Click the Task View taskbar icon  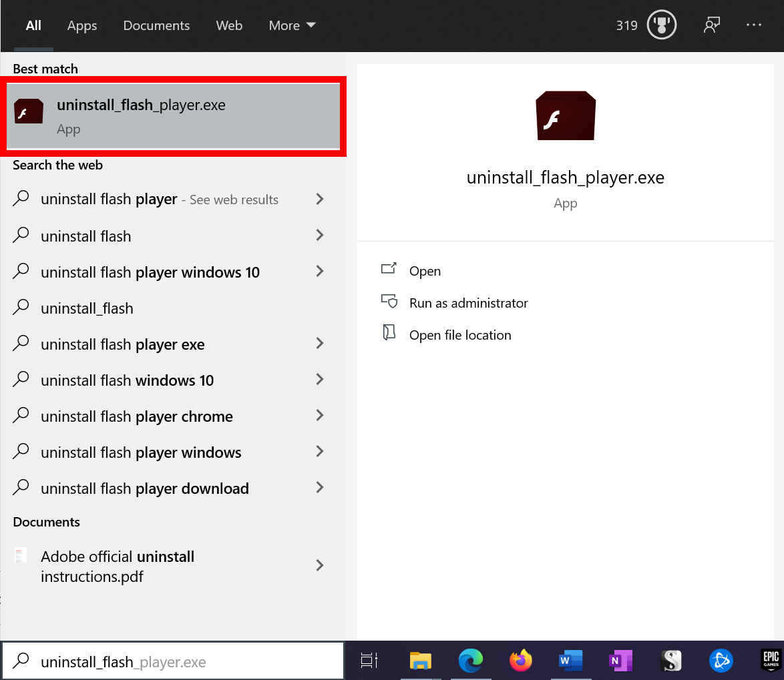point(369,661)
